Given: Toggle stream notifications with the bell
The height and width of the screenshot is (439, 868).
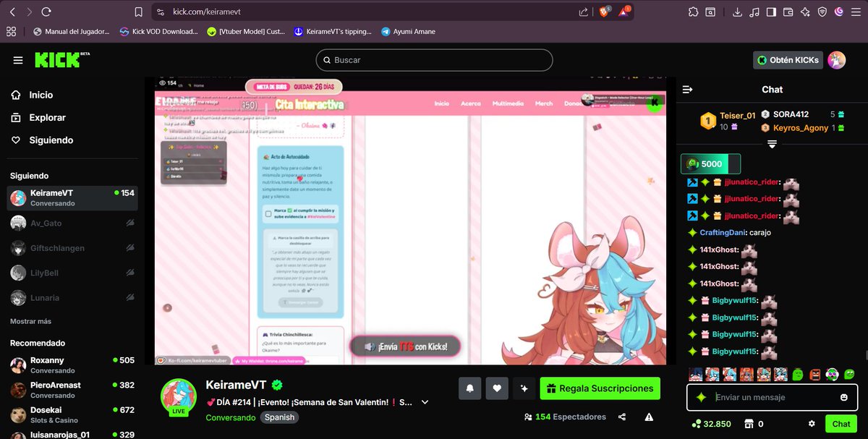Looking at the screenshot, I should pos(469,388).
